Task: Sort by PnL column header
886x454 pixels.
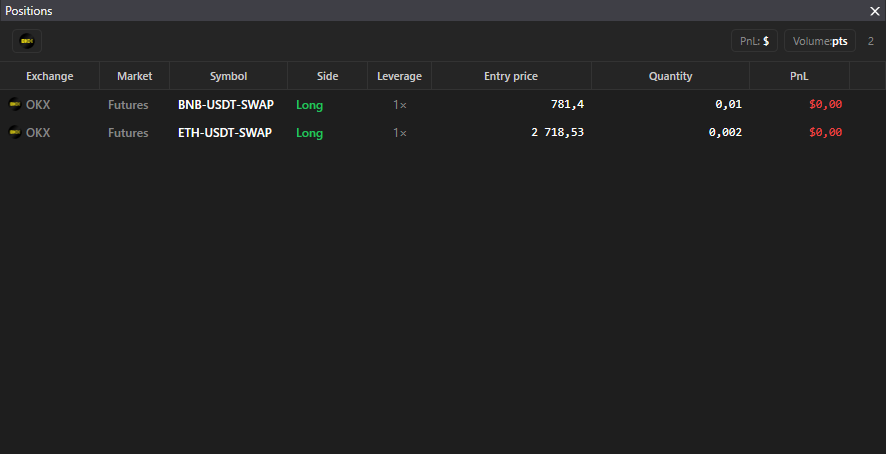Action: 799,76
